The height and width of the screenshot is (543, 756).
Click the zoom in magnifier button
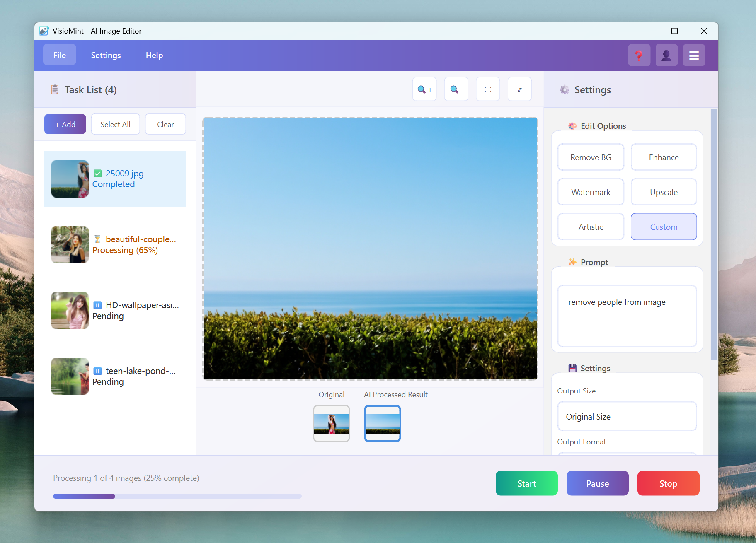point(424,89)
